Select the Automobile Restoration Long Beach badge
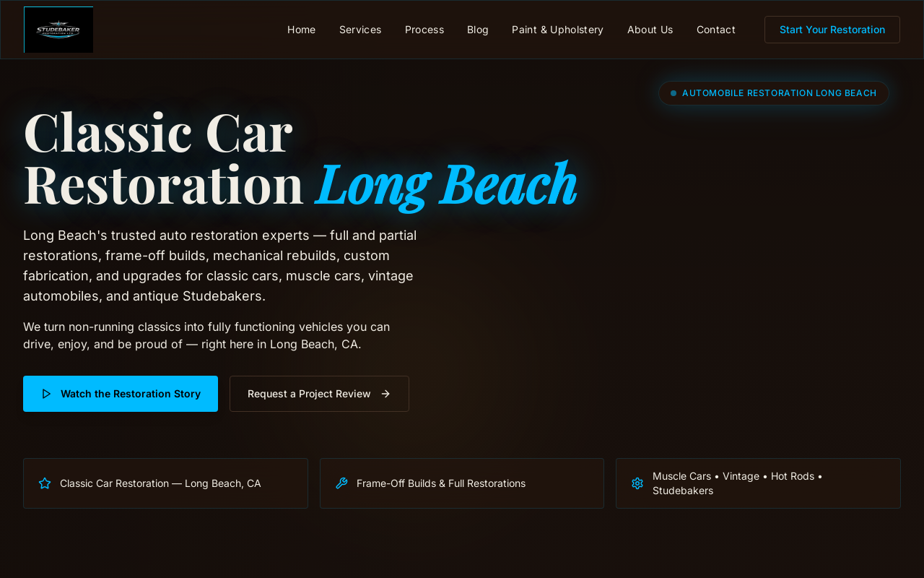 [x=774, y=93]
